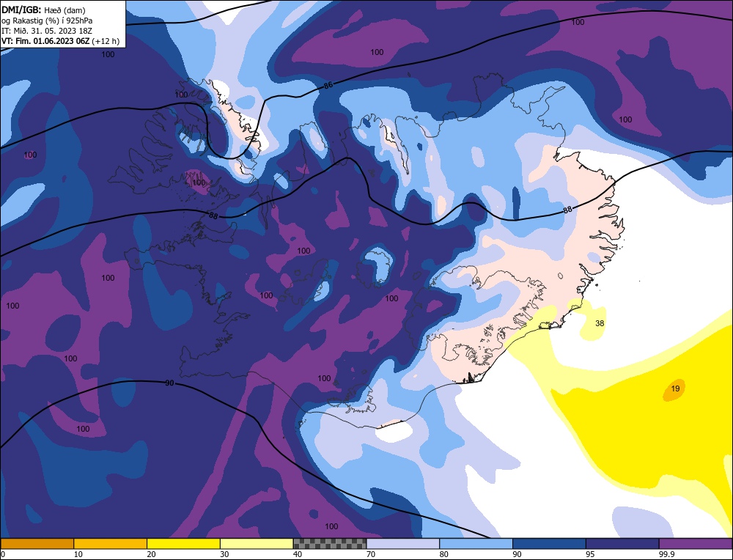Click the dark navy 95–99.9 legend swatch
This screenshot has height=560, width=733.
(x=622, y=544)
